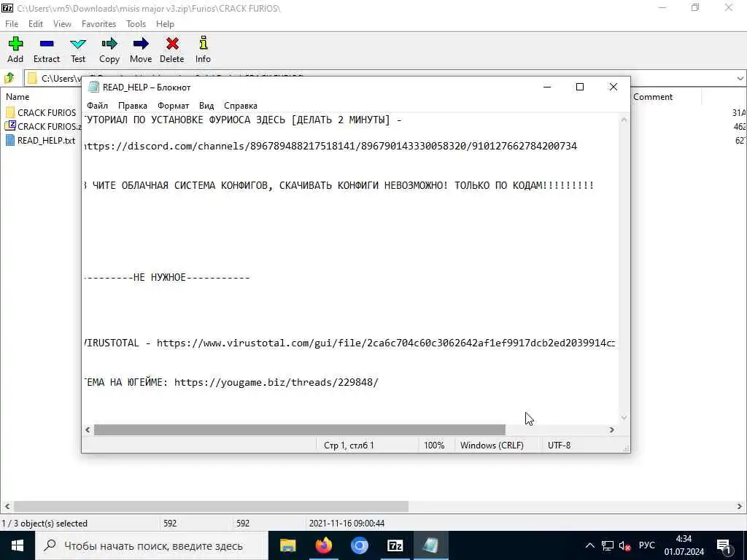This screenshot has width=747, height=560.
Task: Open the 7-Zip Tools menu
Action: [x=136, y=24]
